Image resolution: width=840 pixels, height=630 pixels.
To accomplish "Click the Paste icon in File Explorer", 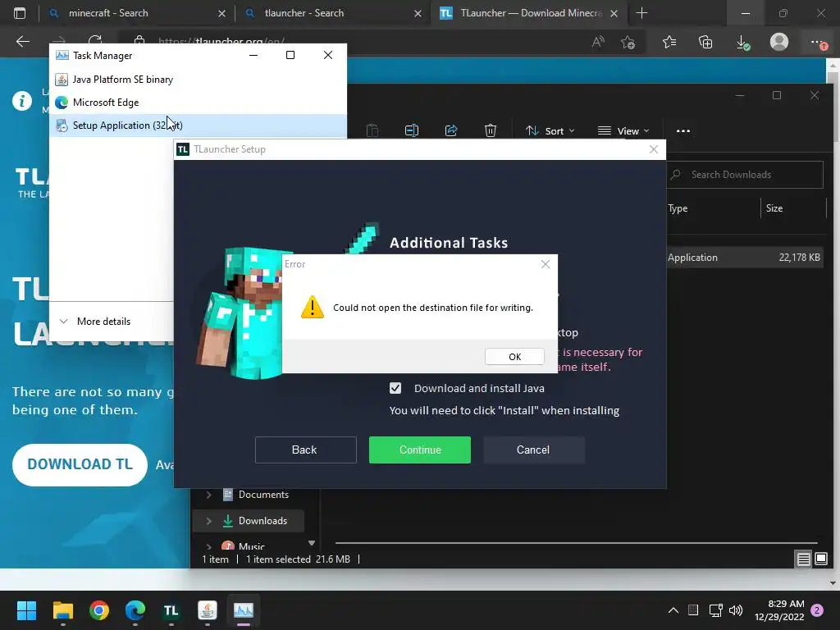I will (x=372, y=130).
